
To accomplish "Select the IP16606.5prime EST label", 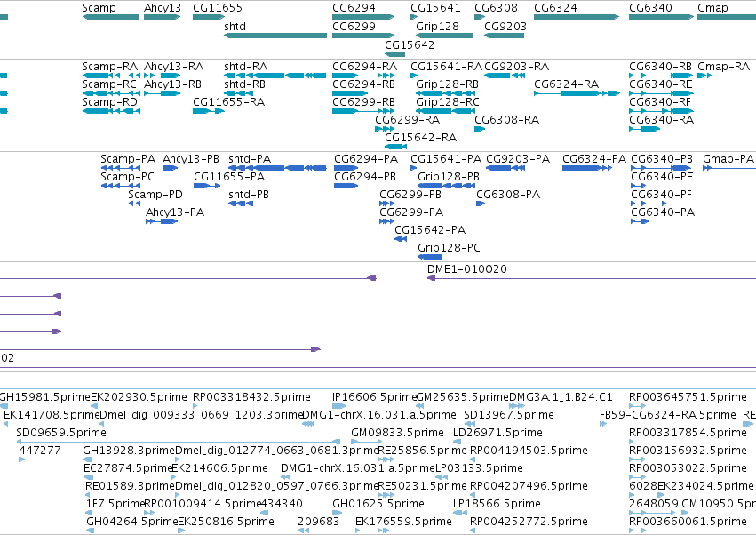I will (375, 397).
